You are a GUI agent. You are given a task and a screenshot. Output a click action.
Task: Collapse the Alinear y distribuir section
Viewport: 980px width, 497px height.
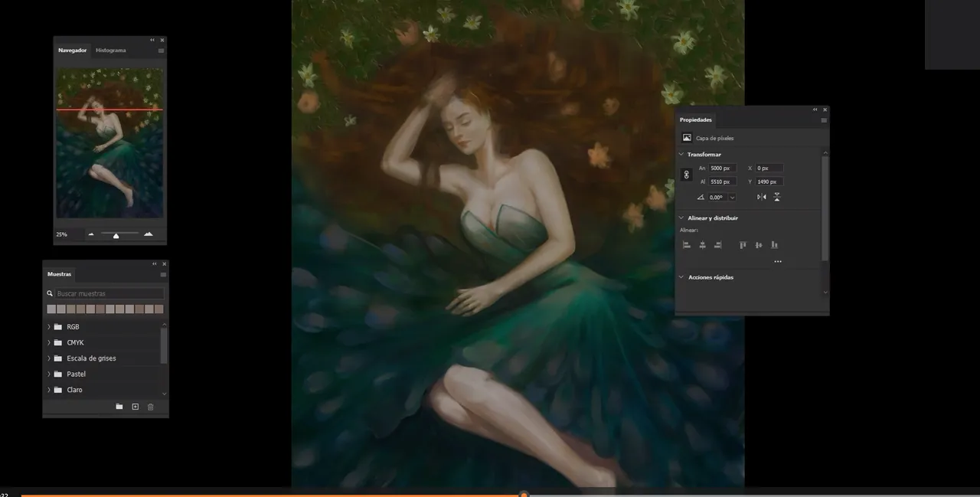pos(681,218)
